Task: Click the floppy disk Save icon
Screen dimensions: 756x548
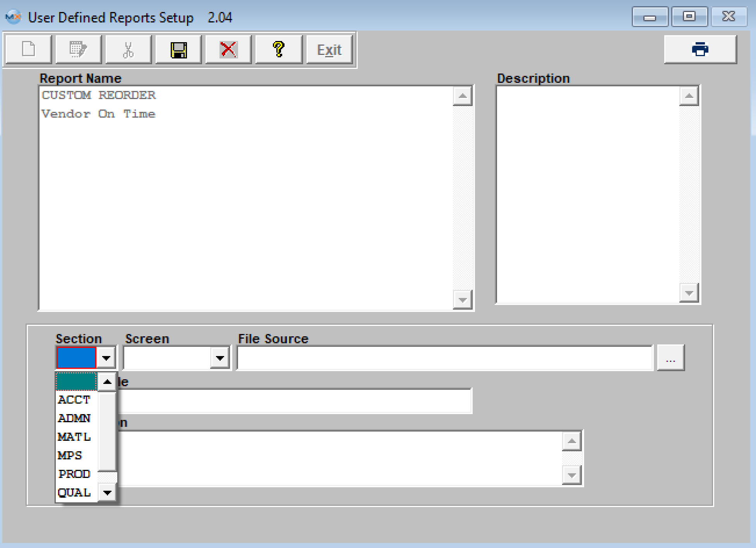Action: (x=178, y=50)
